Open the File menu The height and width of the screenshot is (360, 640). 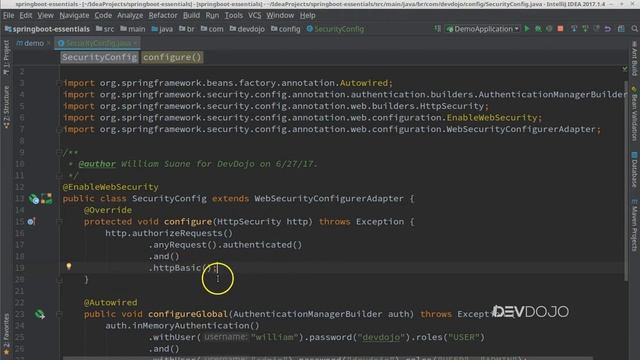click(x=9, y=16)
